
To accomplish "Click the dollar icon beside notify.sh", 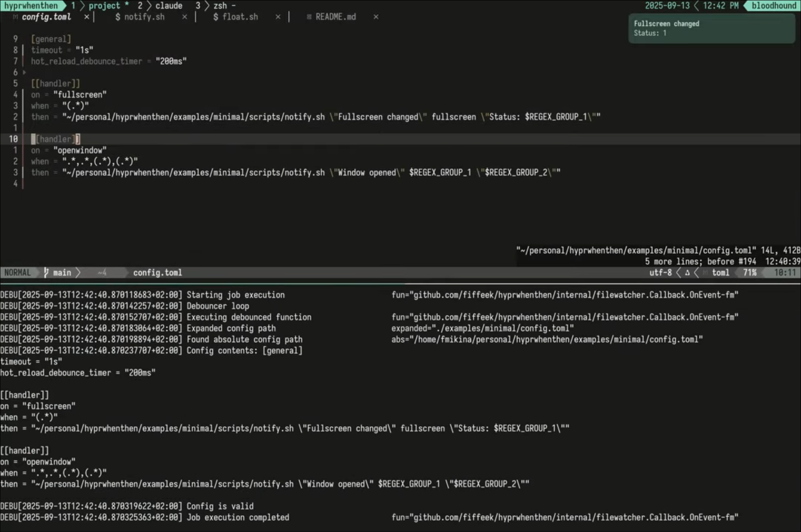I will click(x=117, y=17).
